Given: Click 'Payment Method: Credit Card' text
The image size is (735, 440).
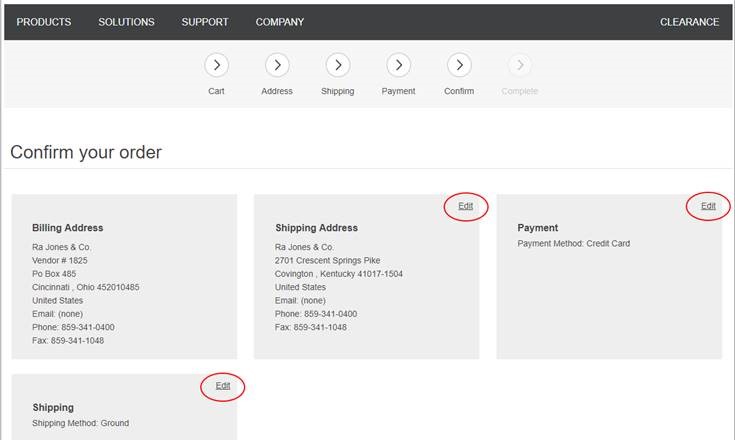Looking at the screenshot, I should [x=574, y=244].
